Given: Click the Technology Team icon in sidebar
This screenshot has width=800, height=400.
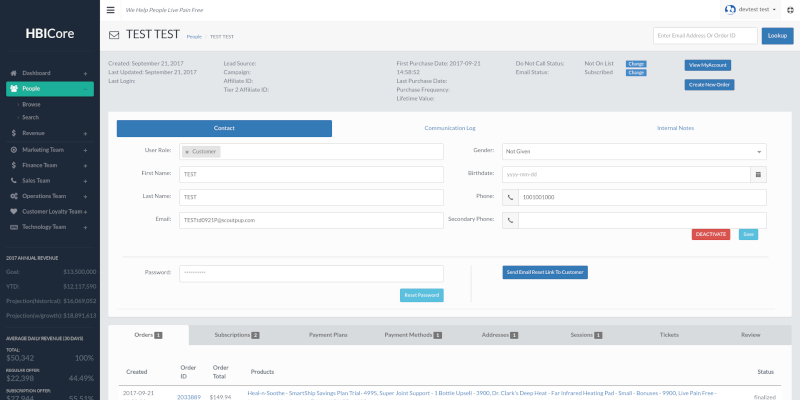Looking at the screenshot, I should tap(13, 227).
